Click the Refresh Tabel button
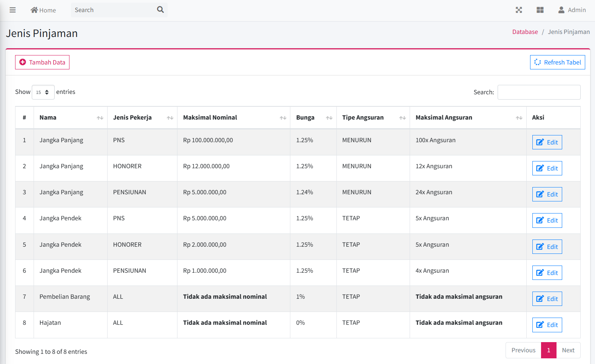 557,62
